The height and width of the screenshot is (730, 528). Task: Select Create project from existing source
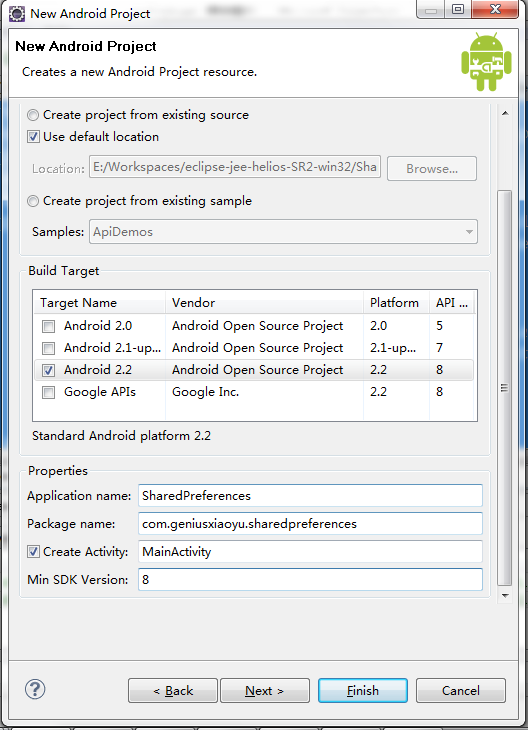[33, 115]
